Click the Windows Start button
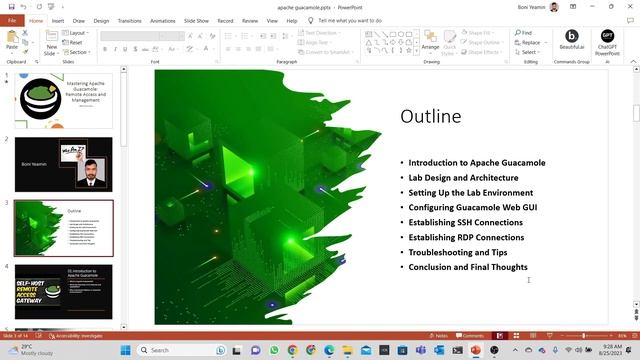Viewport: 640px width, 360px height. [126, 350]
